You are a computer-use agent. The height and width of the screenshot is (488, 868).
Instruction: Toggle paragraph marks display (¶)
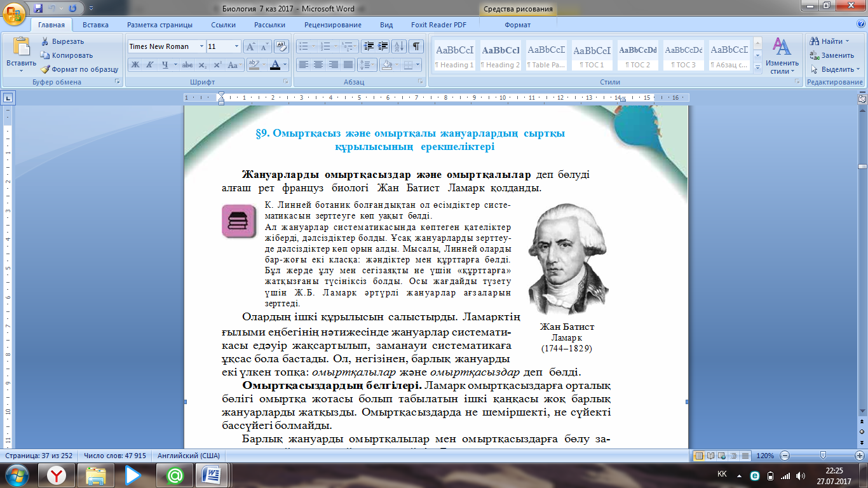[x=416, y=46]
